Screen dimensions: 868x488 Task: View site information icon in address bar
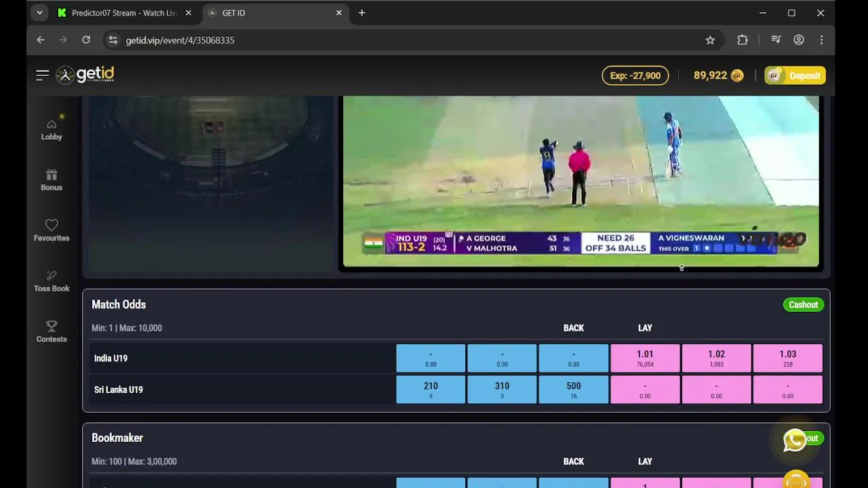tap(113, 40)
